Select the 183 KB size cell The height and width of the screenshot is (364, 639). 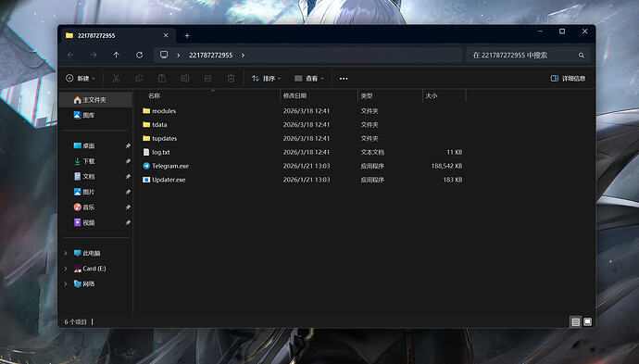453,180
